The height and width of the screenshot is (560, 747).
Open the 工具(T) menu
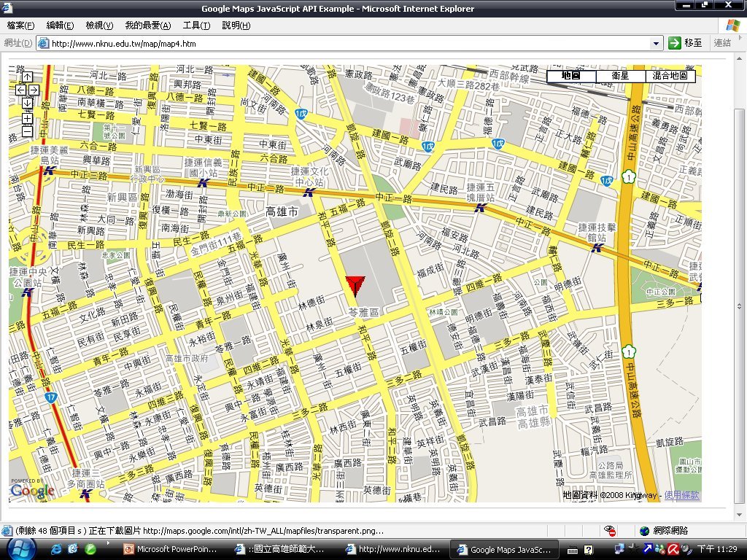pyautogui.click(x=196, y=26)
